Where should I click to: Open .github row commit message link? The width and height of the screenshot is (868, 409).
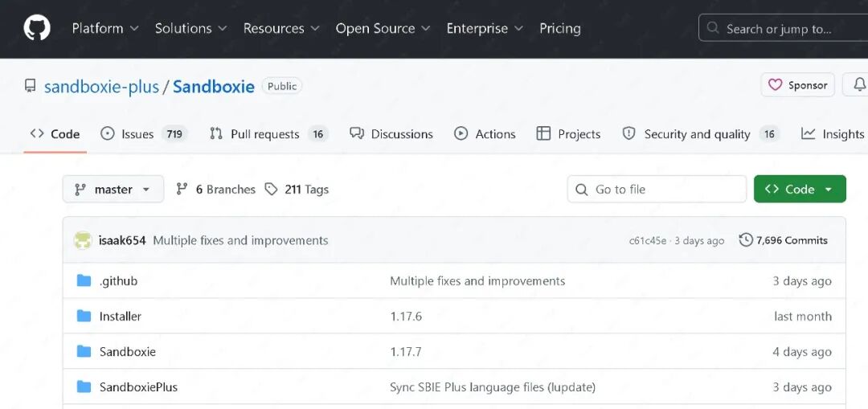[x=477, y=281]
